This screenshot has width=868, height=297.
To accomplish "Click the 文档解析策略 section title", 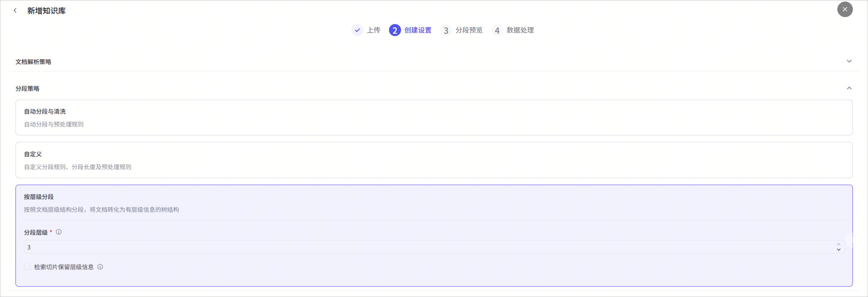I will 33,62.
